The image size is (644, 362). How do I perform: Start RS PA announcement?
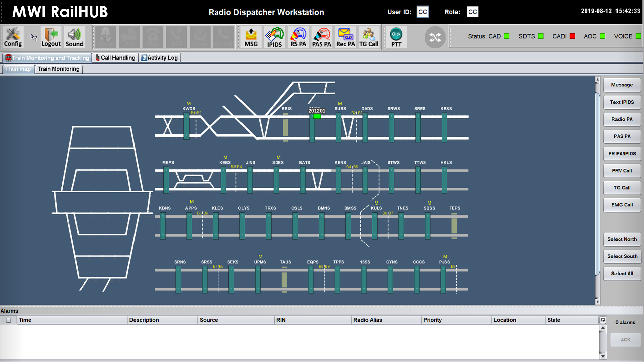[x=298, y=37]
